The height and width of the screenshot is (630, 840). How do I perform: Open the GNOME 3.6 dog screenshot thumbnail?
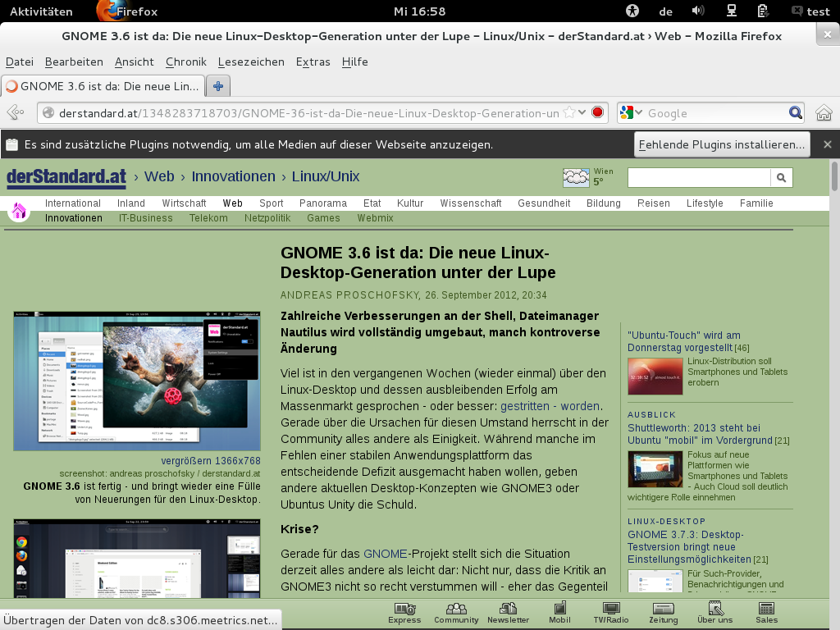click(137, 381)
